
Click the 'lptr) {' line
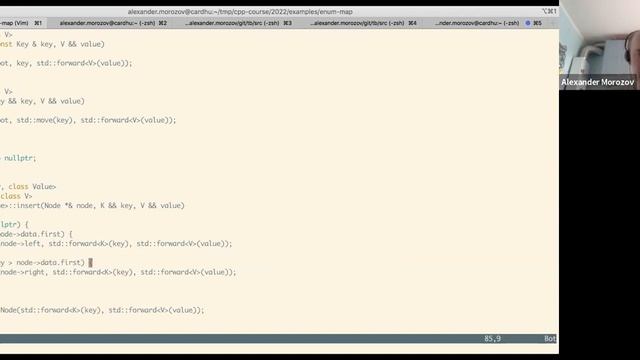pos(15,224)
